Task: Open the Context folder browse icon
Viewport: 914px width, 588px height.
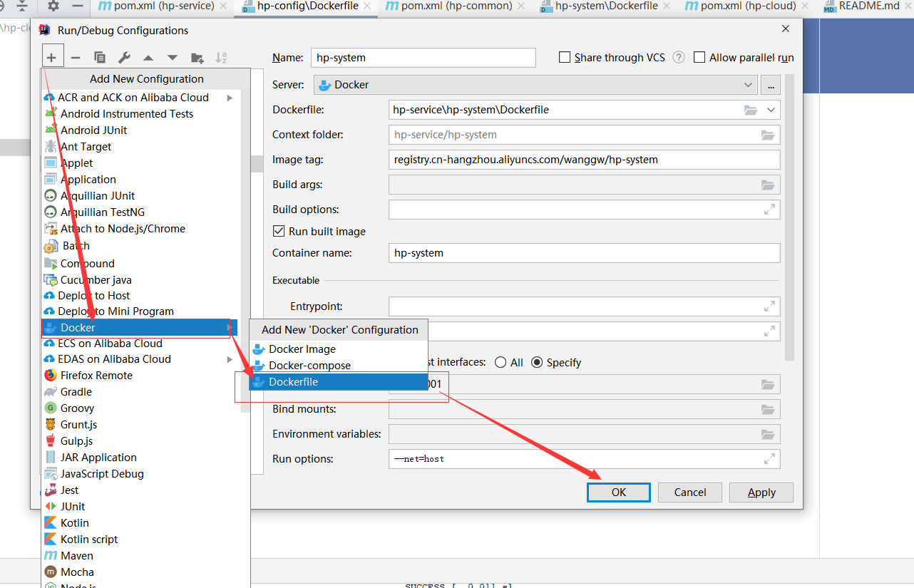Action: point(768,135)
